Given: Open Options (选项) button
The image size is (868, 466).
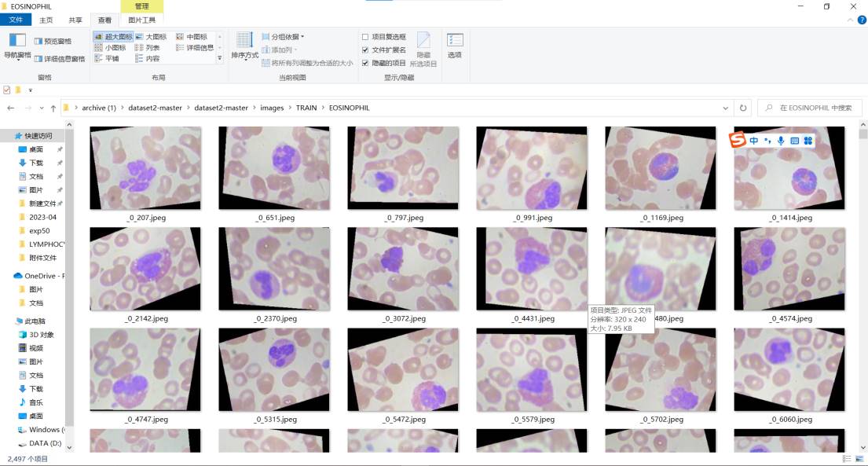Looking at the screenshot, I should point(455,46).
